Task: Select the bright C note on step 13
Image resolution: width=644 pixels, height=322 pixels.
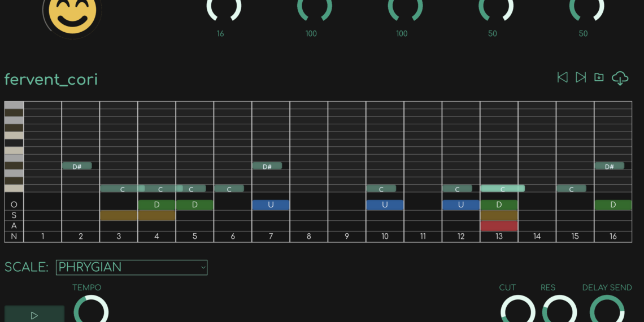Action: tap(502, 189)
